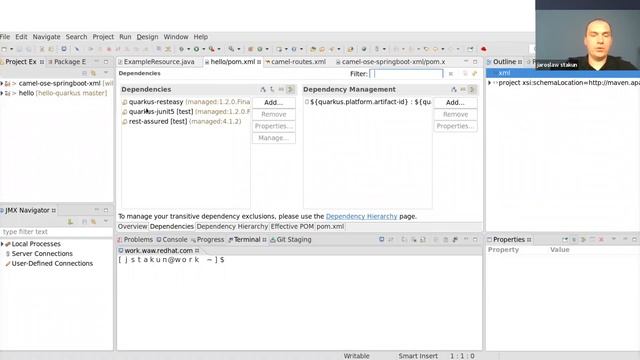Open the Help menu
Image resolution: width=640 pixels, height=360 pixels.
(201, 37)
